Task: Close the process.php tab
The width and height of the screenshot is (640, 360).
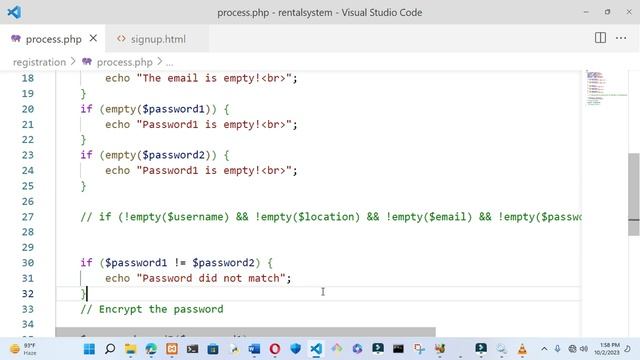Action: coord(93,38)
